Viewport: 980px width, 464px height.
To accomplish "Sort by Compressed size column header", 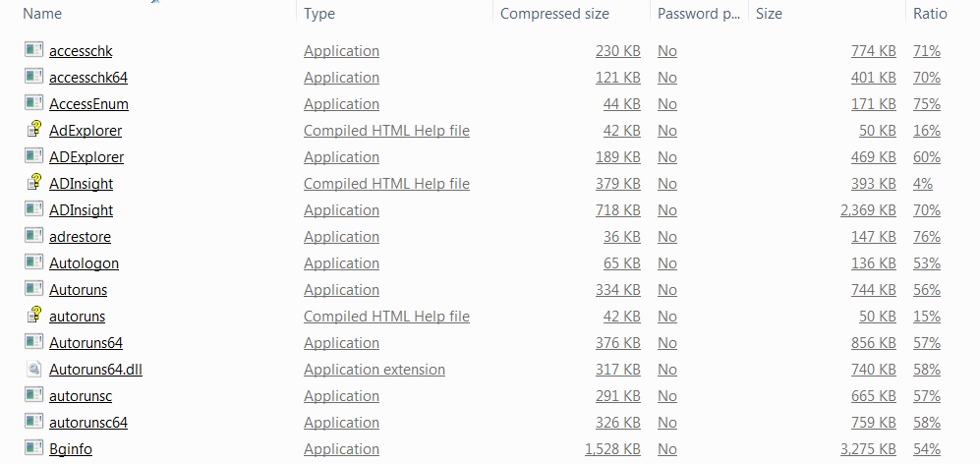I will [x=554, y=14].
